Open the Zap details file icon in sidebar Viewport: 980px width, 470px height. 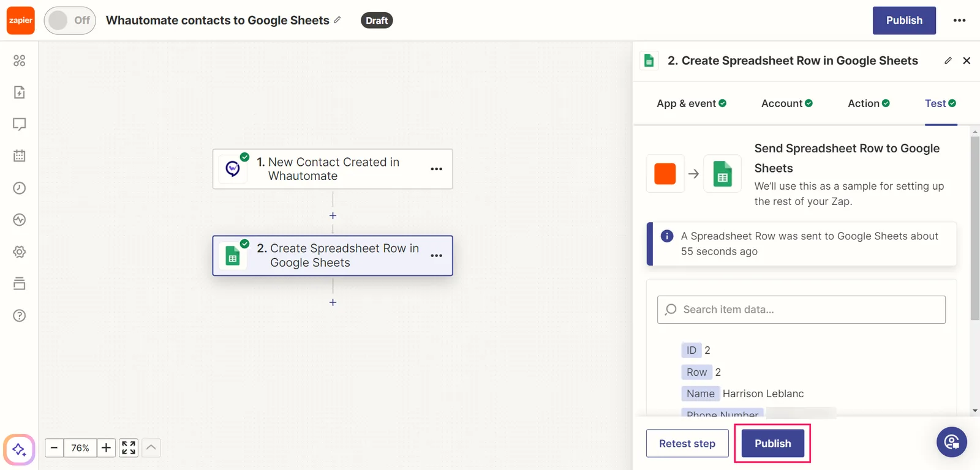[x=20, y=92]
